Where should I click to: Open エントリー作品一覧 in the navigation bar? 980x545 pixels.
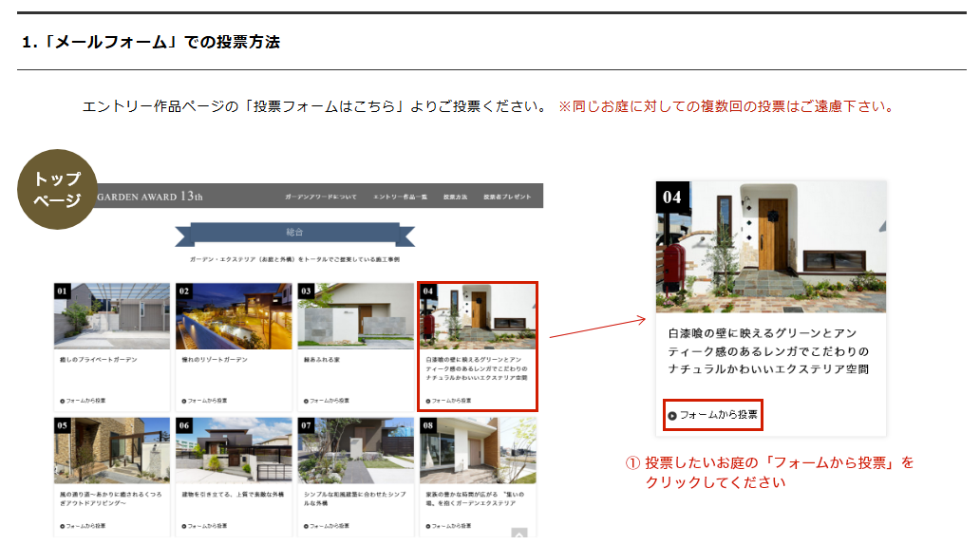[399, 197]
